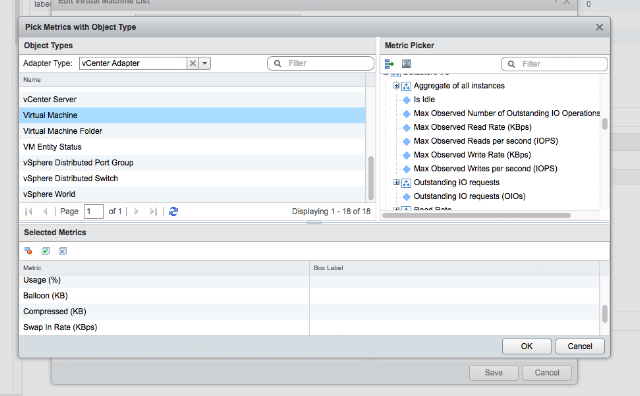
Task: Go to last page of object types
Action: click(153, 211)
